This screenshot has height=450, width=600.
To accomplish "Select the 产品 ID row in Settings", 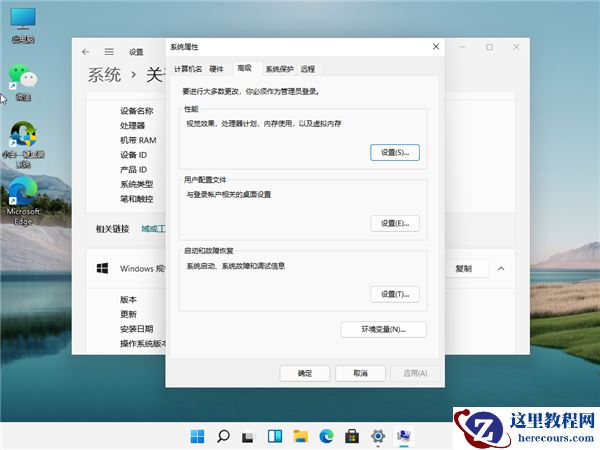I will pos(133,170).
